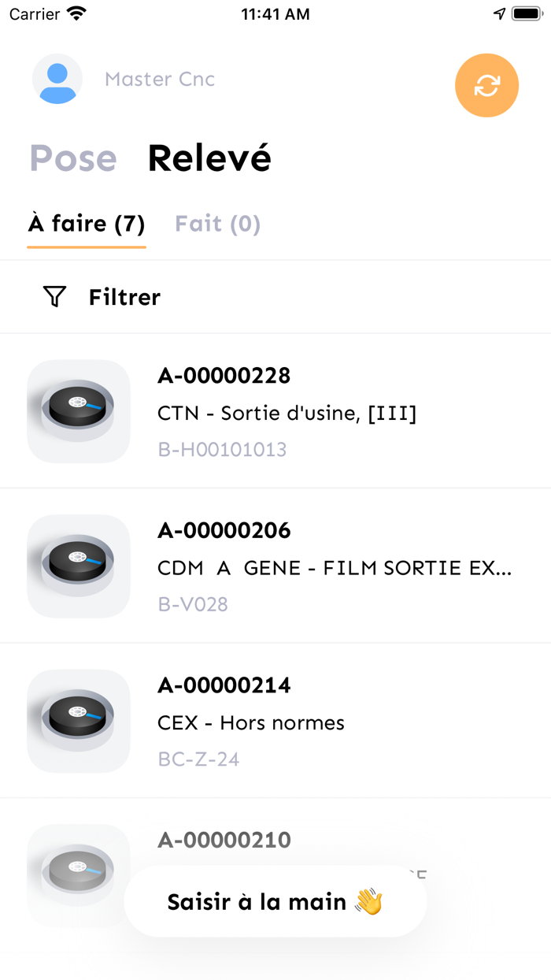Select the À faire (7) tab
This screenshot has height=980, width=551.
click(x=87, y=223)
